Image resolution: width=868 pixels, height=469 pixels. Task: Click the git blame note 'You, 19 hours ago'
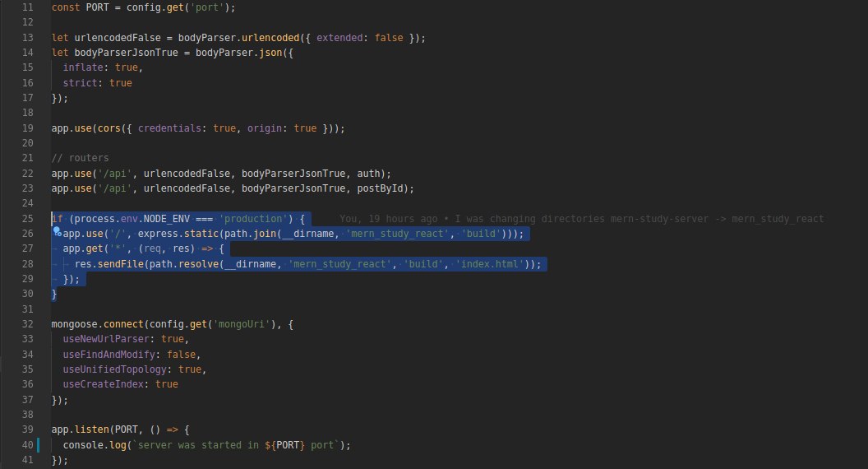click(388, 219)
